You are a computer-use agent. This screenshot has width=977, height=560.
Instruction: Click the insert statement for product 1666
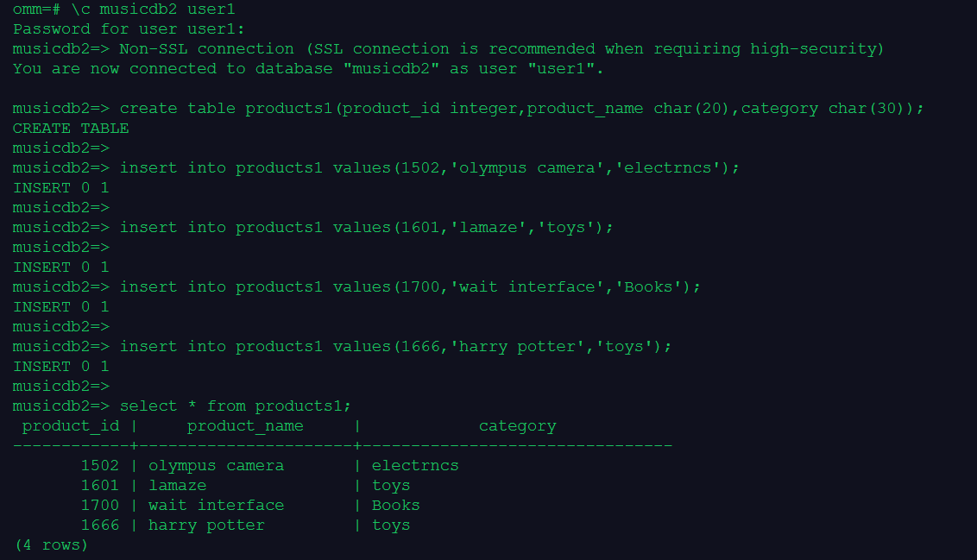pyautogui.click(x=395, y=346)
